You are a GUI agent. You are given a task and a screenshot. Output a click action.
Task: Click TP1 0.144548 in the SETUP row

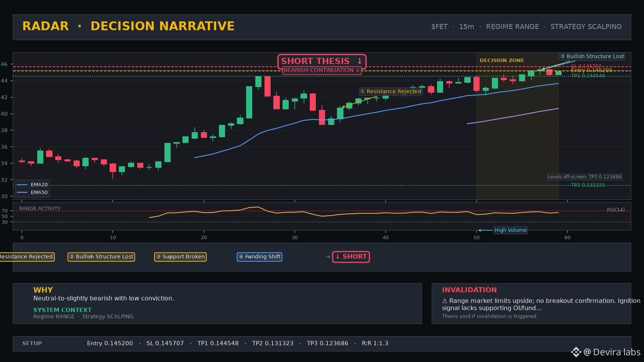pyautogui.click(x=218, y=343)
